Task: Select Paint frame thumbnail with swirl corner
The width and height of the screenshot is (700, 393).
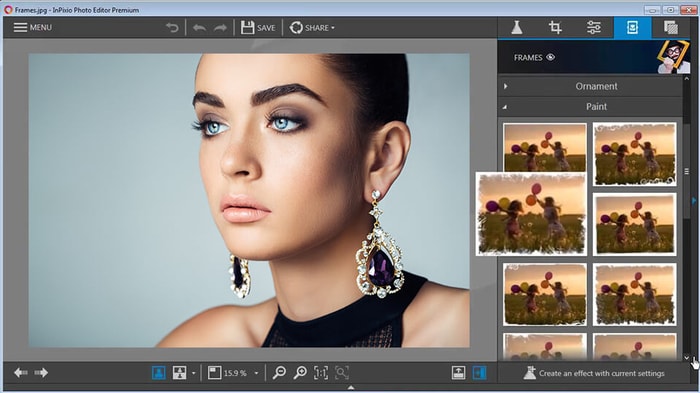Action: pos(634,155)
